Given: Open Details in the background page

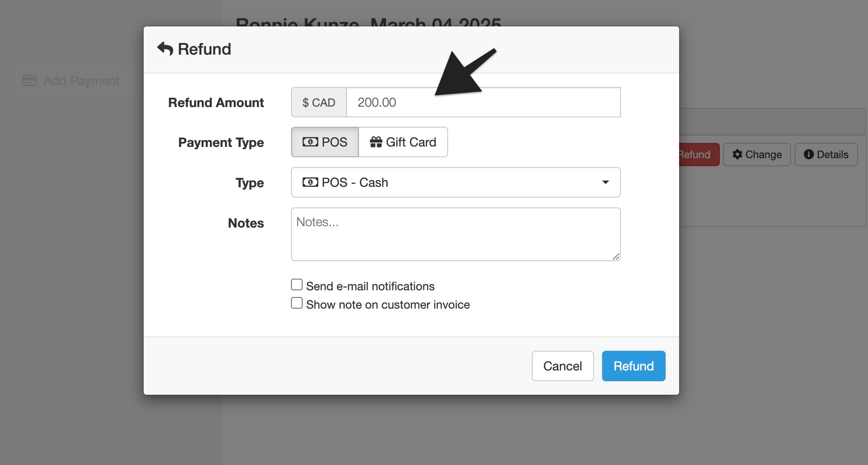Looking at the screenshot, I should pos(826,155).
